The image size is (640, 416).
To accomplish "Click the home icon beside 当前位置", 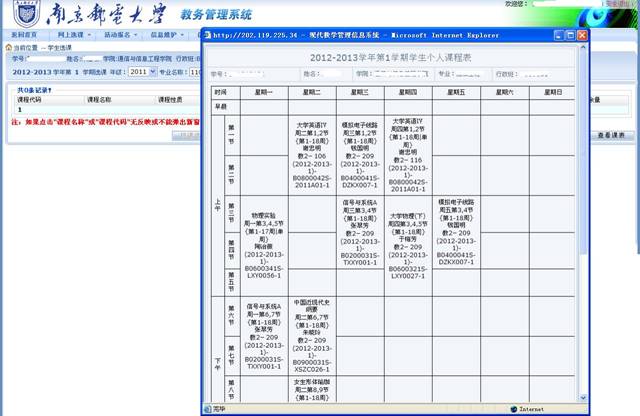I will pyautogui.click(x=7, y=47).
